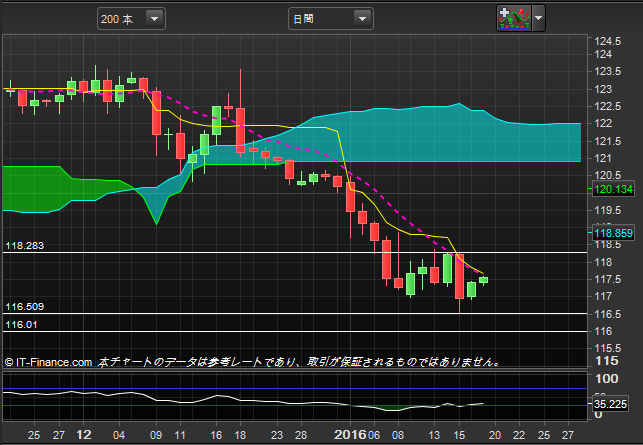The width and height of the screenshot is (643, 445).
Task: Open the 日間 timeframe dropdown
Action: pyautogui.click(x=331, y=19)
